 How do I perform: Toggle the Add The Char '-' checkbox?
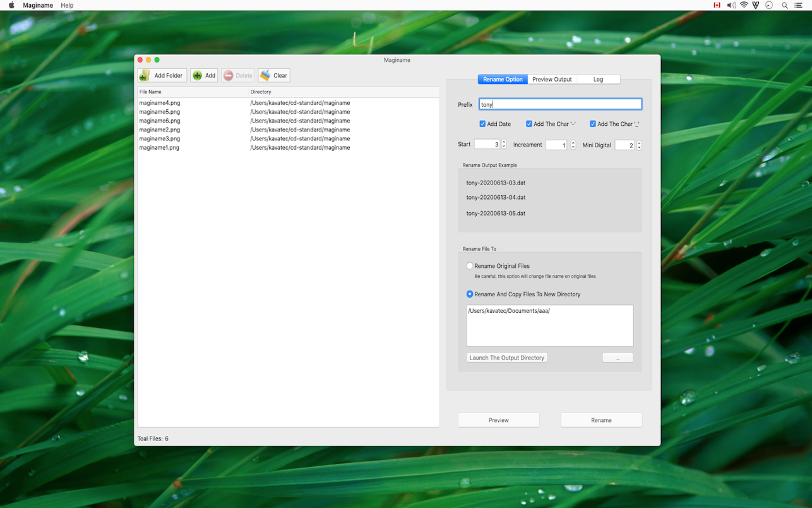[x=529, y=124]
